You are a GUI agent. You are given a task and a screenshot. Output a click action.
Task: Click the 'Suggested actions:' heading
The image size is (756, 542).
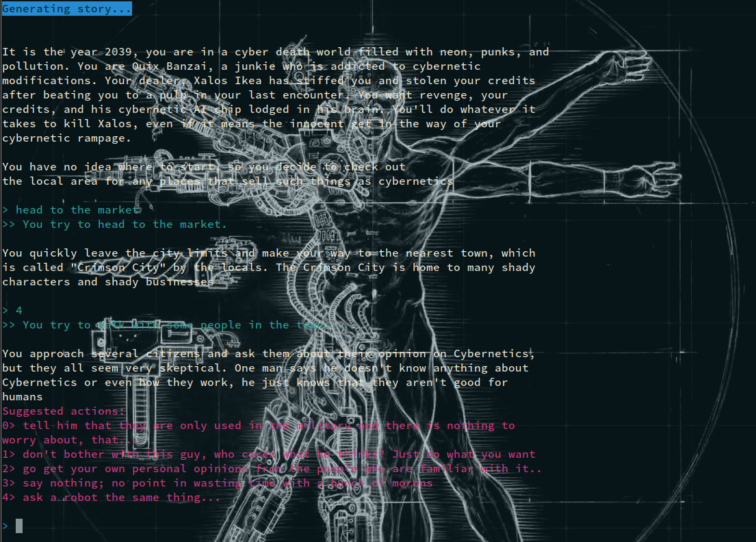coord(63,411)
